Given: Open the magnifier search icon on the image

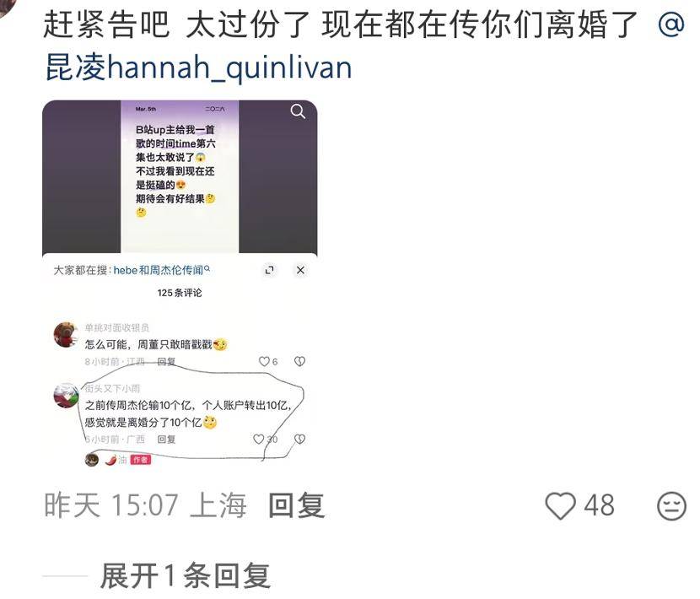Looking at the screenshot, I should point(298,111).
